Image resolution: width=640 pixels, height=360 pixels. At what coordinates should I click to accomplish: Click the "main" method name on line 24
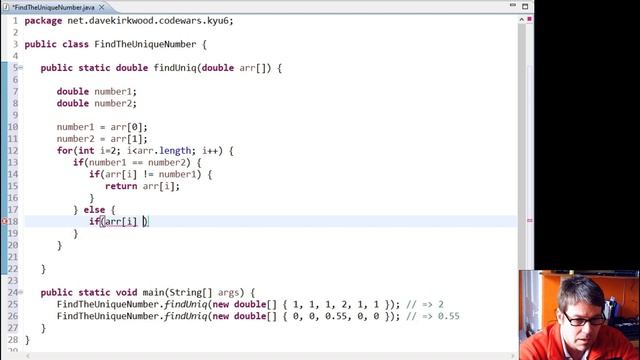tap(153, 292)
